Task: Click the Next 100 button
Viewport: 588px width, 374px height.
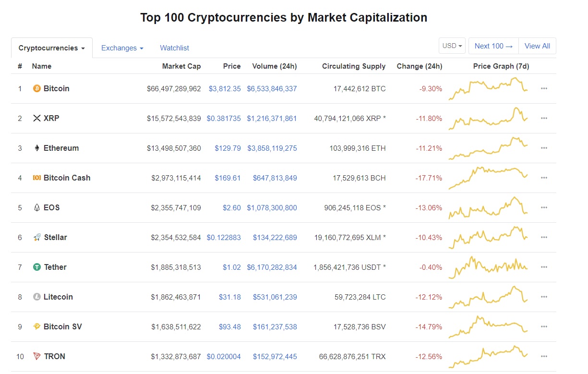Action: click(493, 46)
